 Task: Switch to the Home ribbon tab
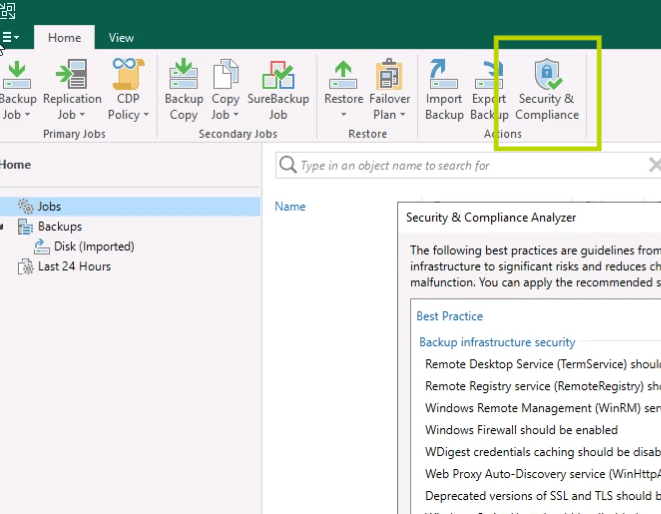point(64,38)
